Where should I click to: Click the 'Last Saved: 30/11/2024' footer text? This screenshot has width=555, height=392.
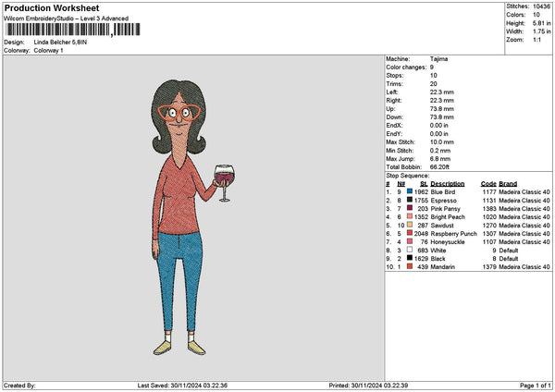tap(182, 386)
